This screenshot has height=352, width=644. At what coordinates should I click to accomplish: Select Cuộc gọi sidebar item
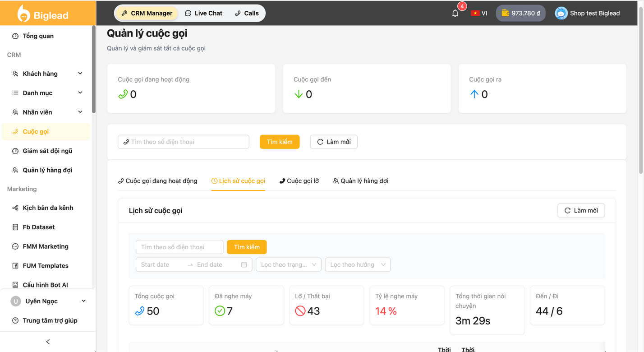46,131
